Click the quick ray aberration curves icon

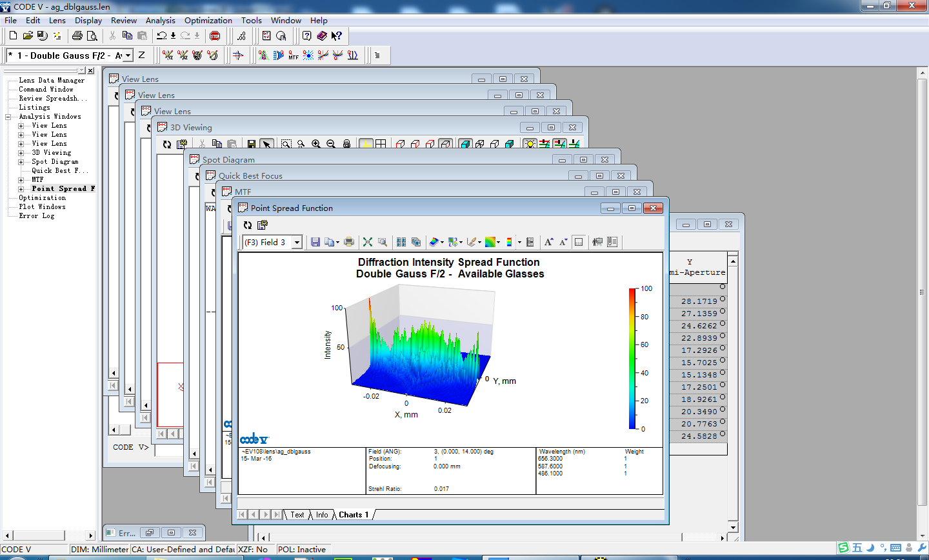pyautogui.click(x=323, y=55)
